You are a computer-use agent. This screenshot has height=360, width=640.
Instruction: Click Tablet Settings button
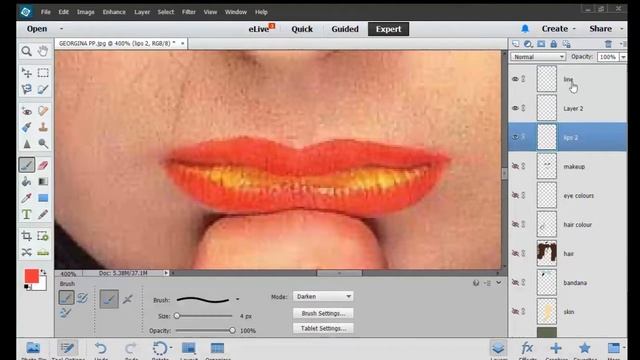(x=323, y=328)
